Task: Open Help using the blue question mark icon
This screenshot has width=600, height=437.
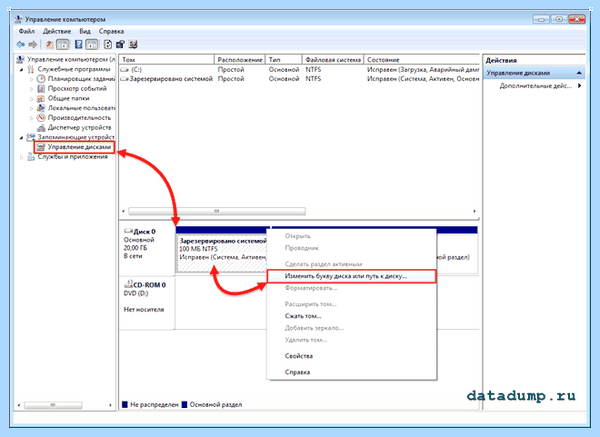Action: pos(78,45)
